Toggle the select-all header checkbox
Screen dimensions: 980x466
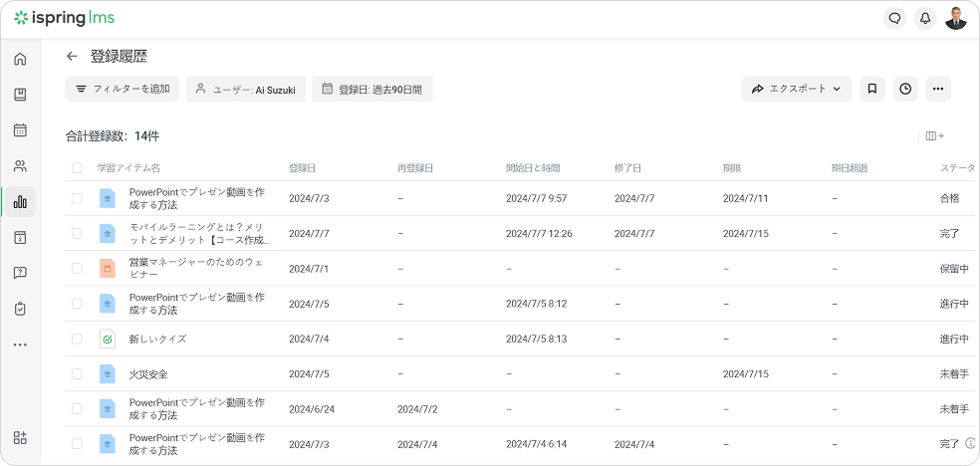[x=77, y=168]
